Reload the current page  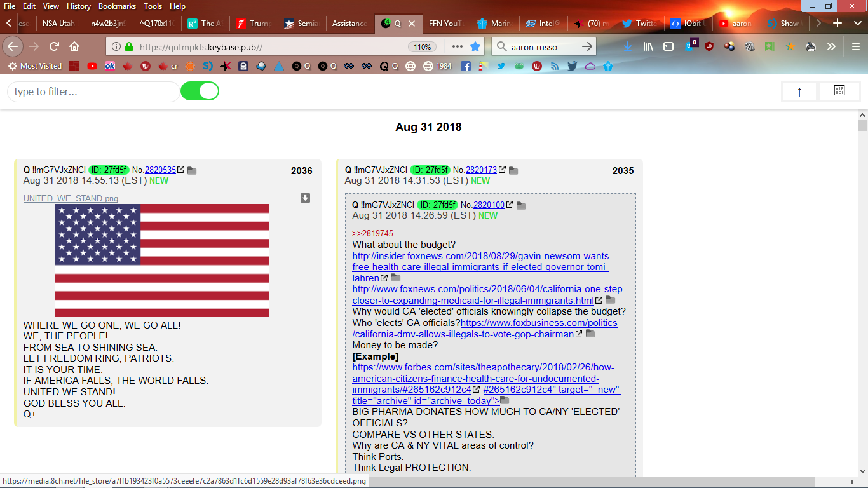pyautogui.click(x=55, y=46)
